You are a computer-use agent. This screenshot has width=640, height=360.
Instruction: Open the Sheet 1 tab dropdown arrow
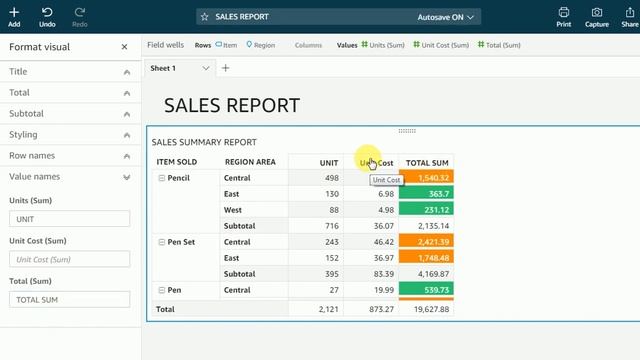(x=206, y=68)
